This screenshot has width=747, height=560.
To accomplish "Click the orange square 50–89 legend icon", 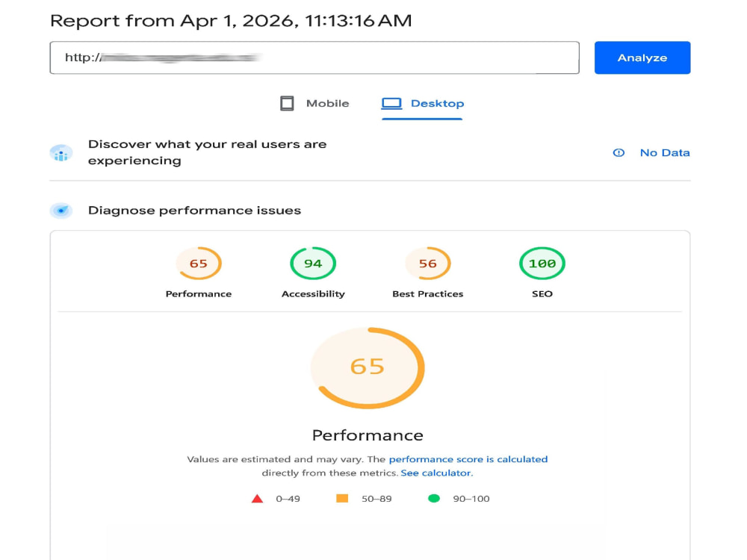I will tap(342, 498).
